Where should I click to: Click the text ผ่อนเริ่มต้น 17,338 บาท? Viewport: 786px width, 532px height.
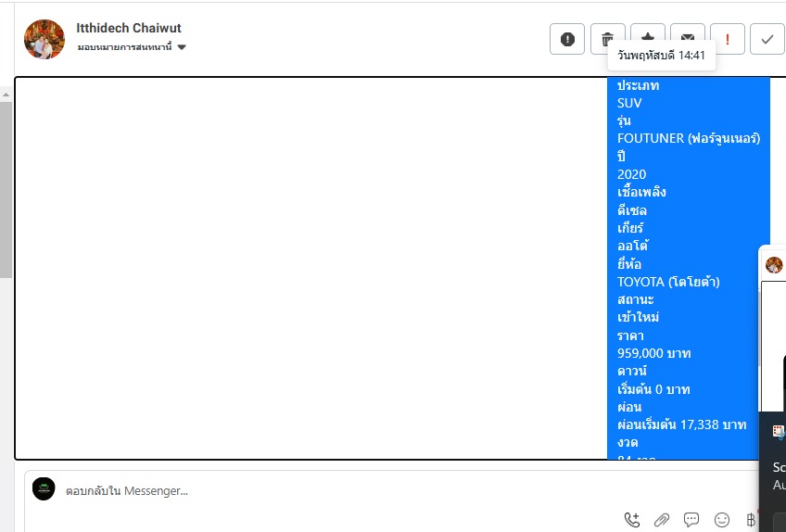[682, 425]
